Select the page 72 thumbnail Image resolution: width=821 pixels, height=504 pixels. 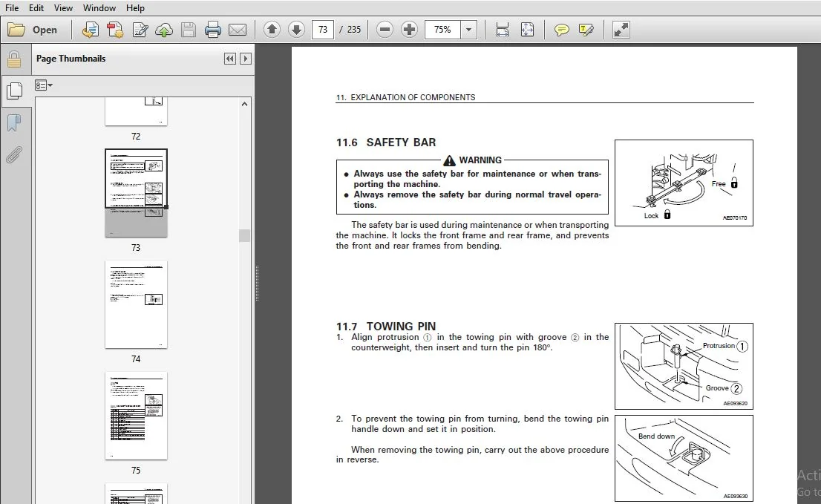click(136, 111)
